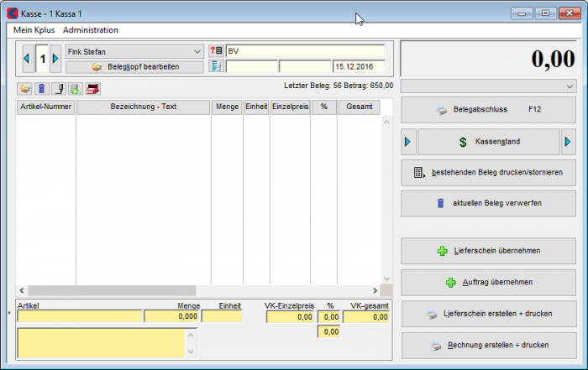
Task: Click text area scroll-down arrow
Action: click(191, 352)
